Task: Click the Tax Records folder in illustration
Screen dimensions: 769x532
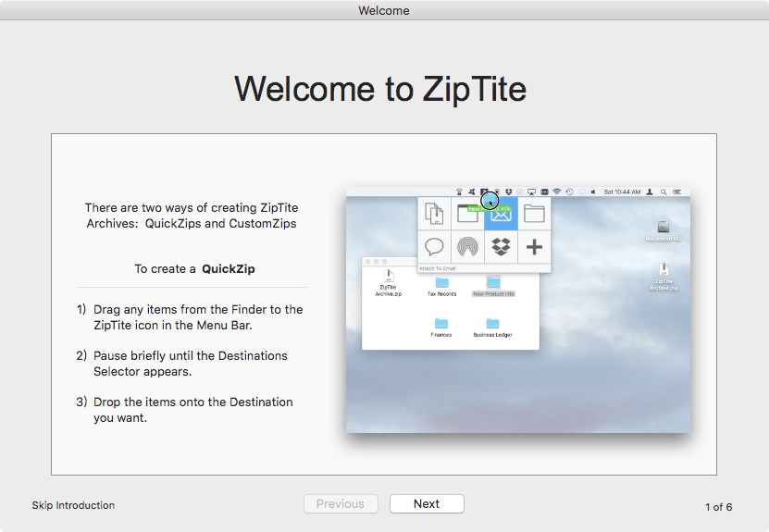Action: 442,286
